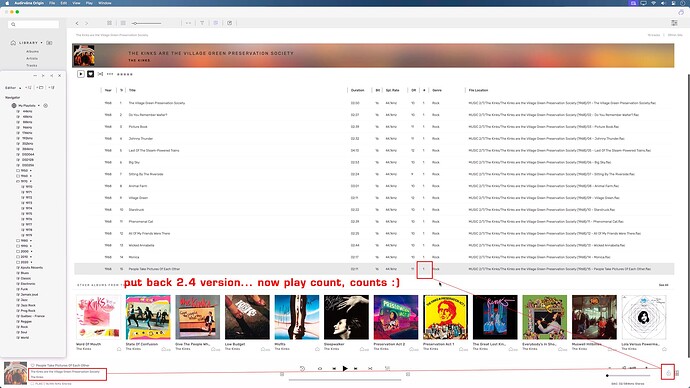This screenshot has height=388, width=690.
Task: Open the Edit menu
Action: pyautogui.click(x=64, y=3)
